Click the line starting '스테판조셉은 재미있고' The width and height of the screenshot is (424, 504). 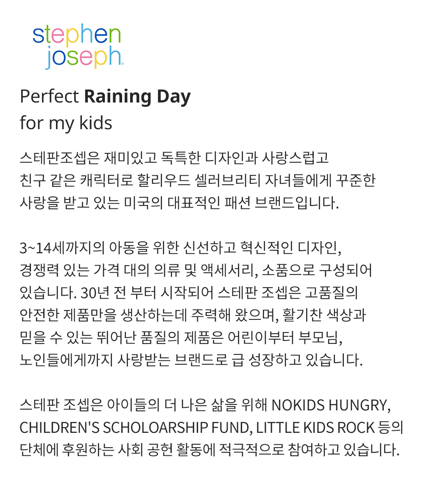[x=174, y=158]
